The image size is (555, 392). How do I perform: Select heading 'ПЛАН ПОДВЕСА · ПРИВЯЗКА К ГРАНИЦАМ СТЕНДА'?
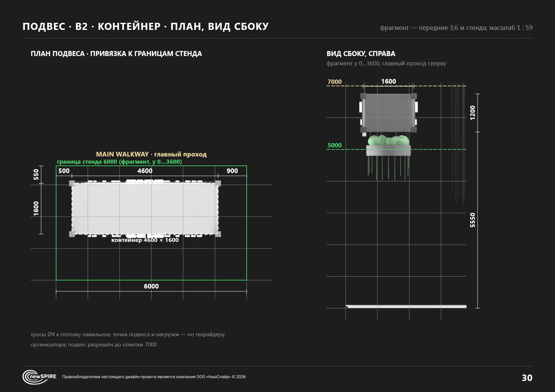click(116, 54)
